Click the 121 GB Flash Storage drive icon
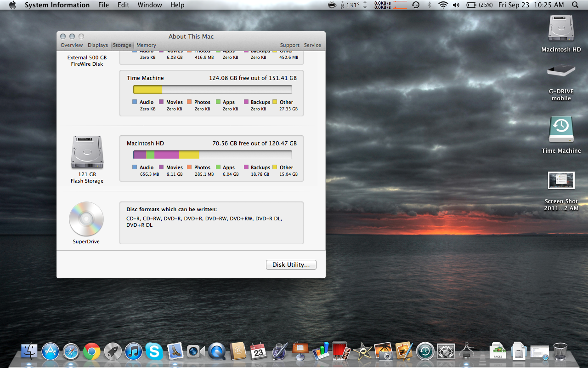588x368 pixels. coord(87,152)
